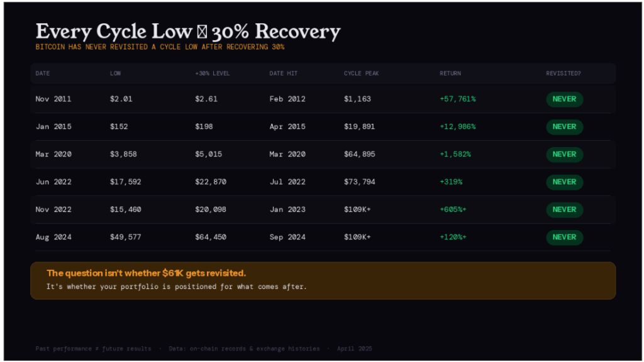Click the RETURN column header
The height and width of the screenshot is (362, 644).
450,74
